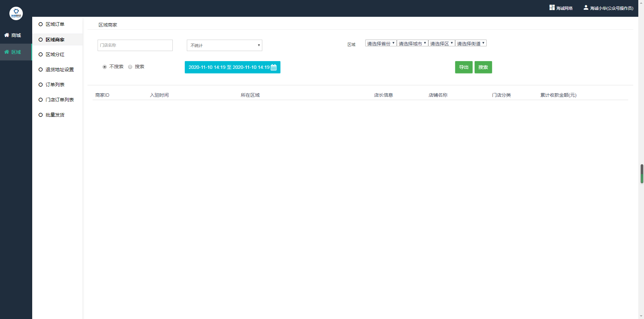Click the page vertical scrollbar thumb
Viewport: 644px width, 319px height.
(642, 174)
